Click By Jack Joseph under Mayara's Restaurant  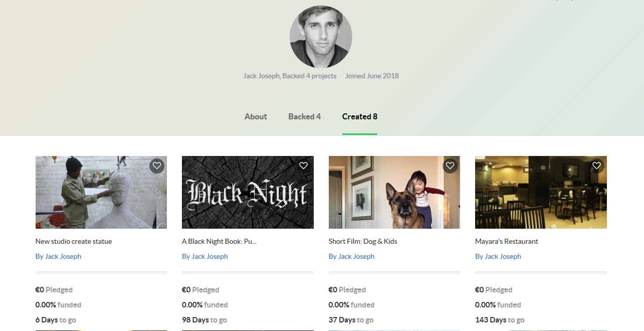click(x=498, y=256)
